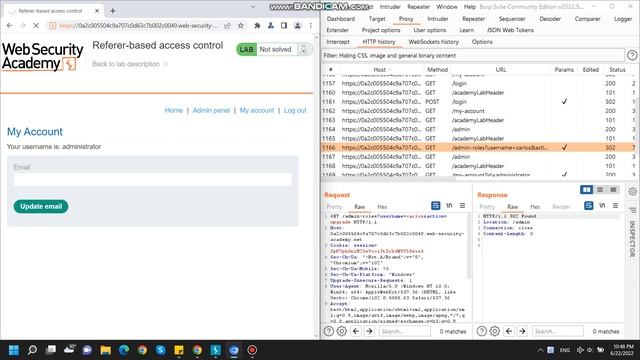
Task: Open Windows Start menu
Action: [14, 350]
